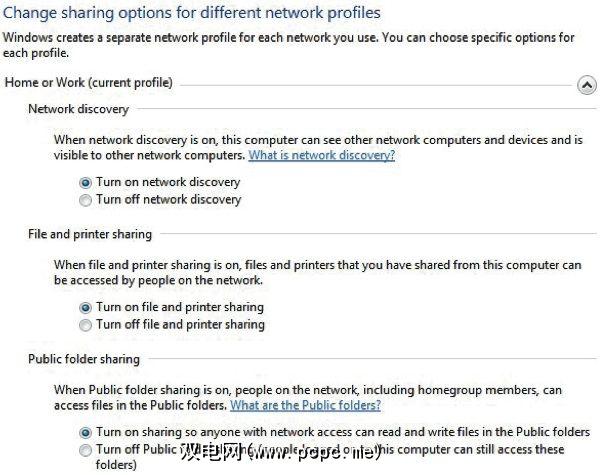Select Turn on network discovery

[x=85, y=183]
